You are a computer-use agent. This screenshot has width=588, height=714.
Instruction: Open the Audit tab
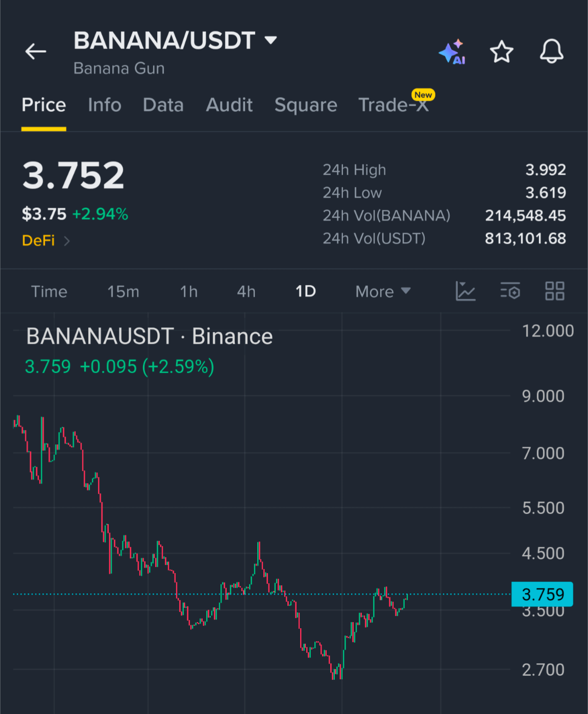pyautogui.click(x=229, y=105)
